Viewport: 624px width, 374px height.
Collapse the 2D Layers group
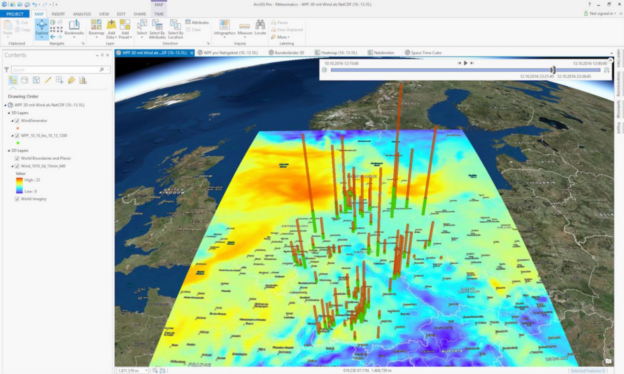[x=9, y=151]
